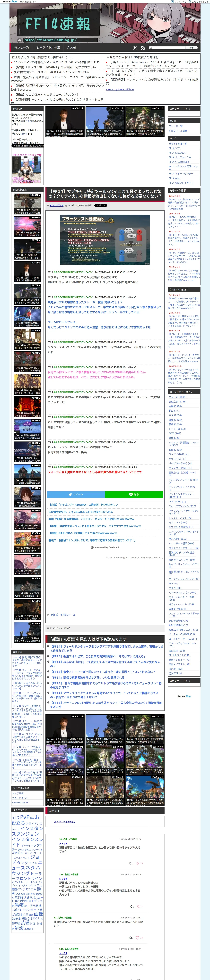Open top thumbnail with 264コメント badge

pos(145,121)
